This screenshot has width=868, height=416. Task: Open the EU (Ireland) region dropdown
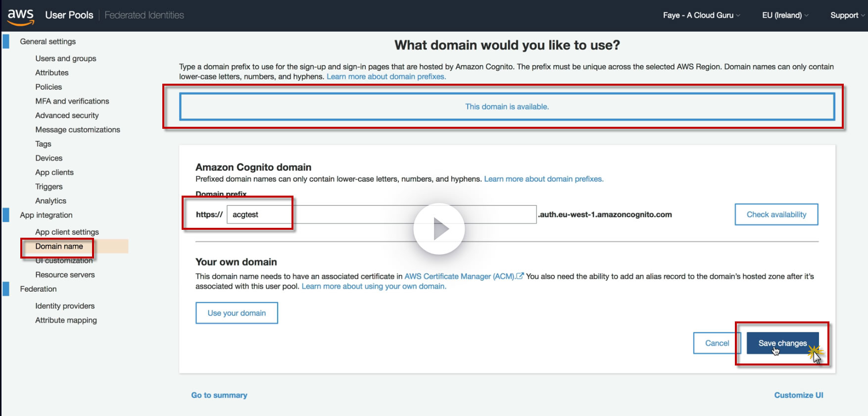[785, 15]
